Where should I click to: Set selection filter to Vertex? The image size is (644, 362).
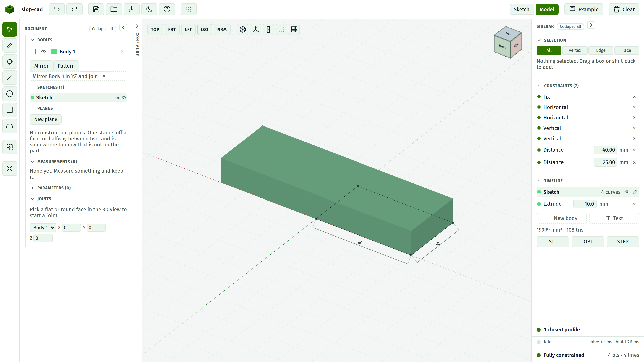click(575, 50)
